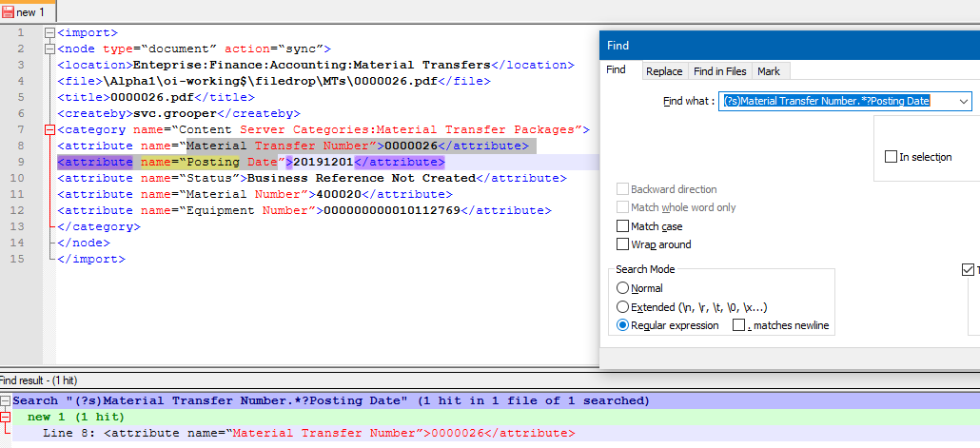The image size is (980, 448).
Task: Select the 'new 1' document tab
Action: click(28, 11)
